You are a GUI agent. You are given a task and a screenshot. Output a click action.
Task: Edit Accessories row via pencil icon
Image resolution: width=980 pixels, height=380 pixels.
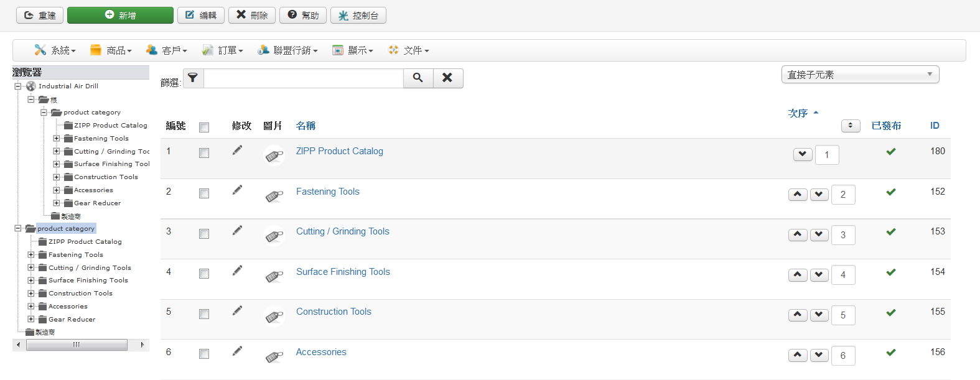click(237, 351)
